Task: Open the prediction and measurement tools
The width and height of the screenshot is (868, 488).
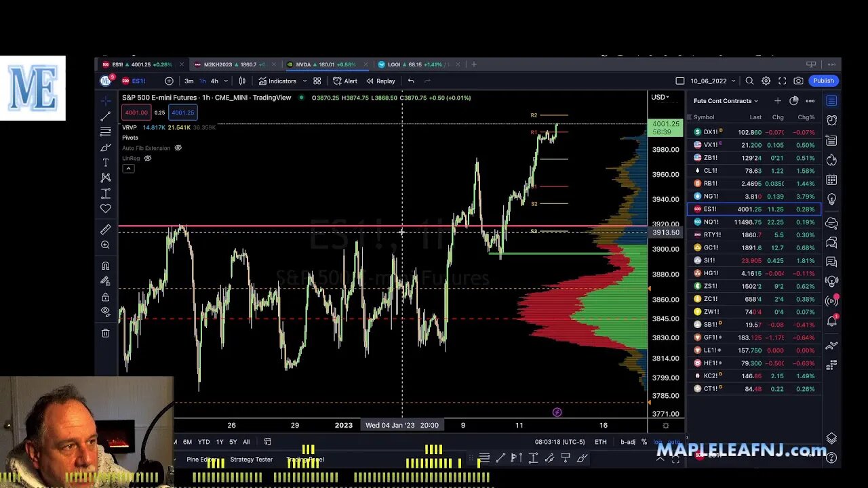Action: [106, 193]
